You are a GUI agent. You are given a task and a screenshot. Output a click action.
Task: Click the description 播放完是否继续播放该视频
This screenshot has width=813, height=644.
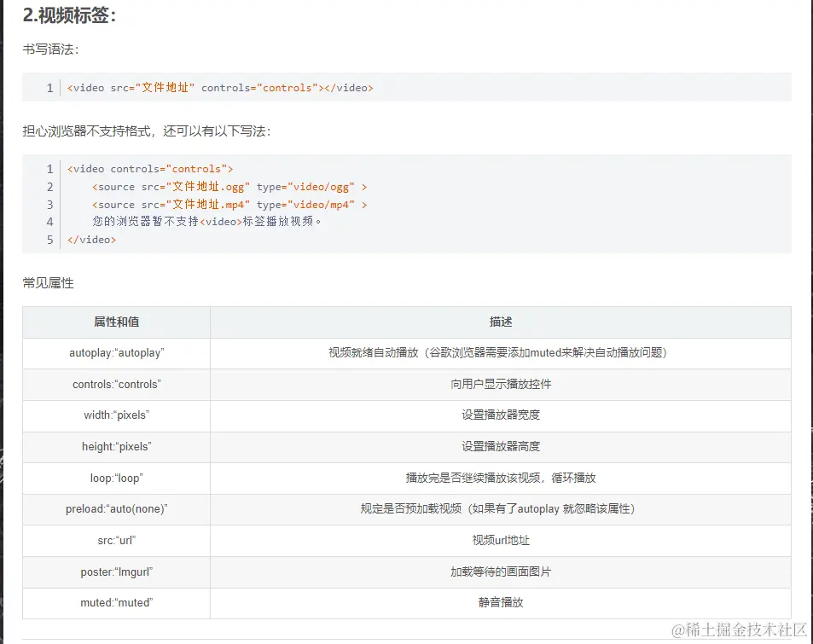501,478
